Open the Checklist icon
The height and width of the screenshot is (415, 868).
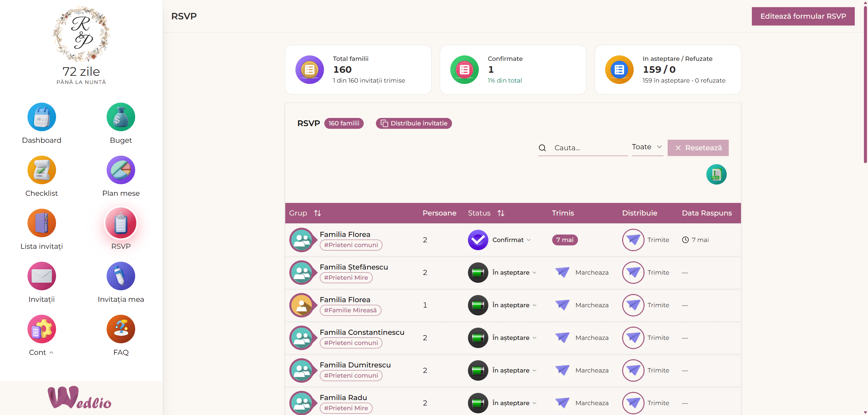(x=41, y=170)
